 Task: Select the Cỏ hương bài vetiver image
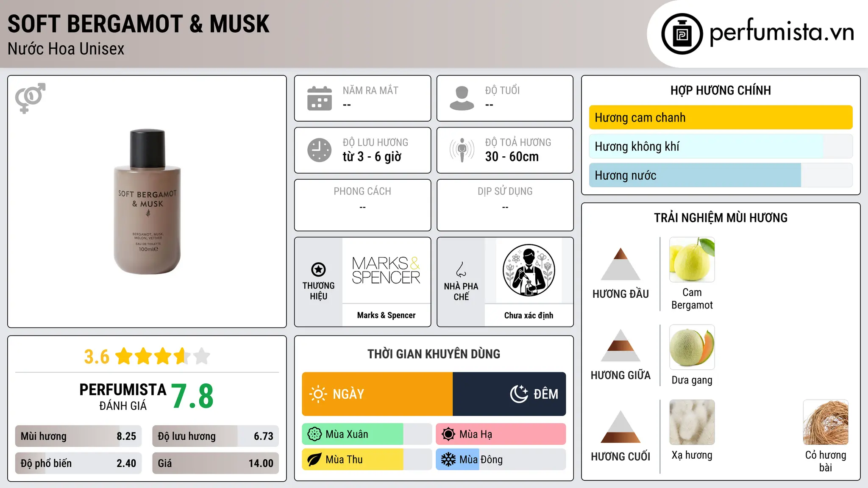pos(826,422)
